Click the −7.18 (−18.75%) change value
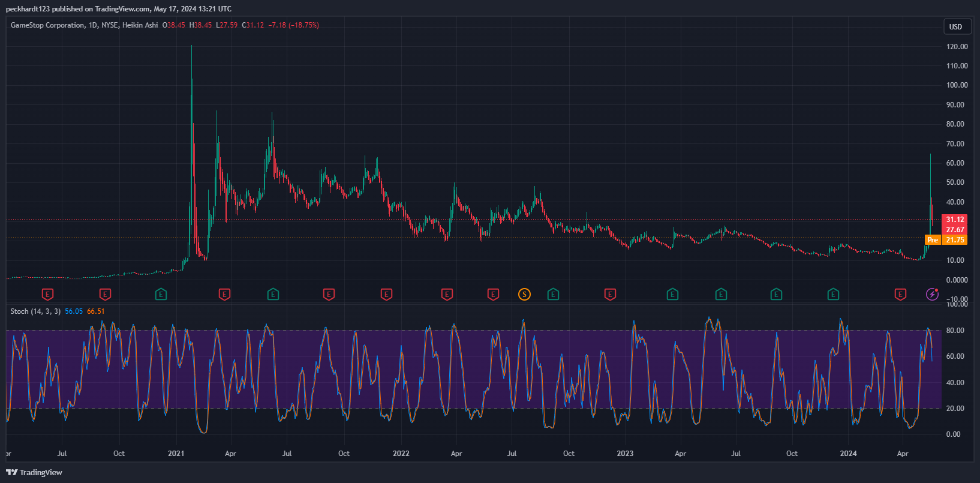Viewport: 980px width, 483px height. click(293, 25)
